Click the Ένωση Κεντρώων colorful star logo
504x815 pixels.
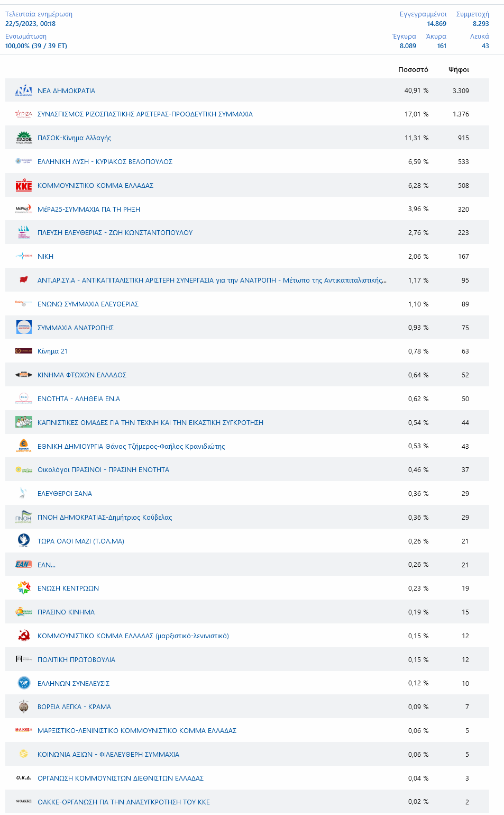tap(24, 588)
